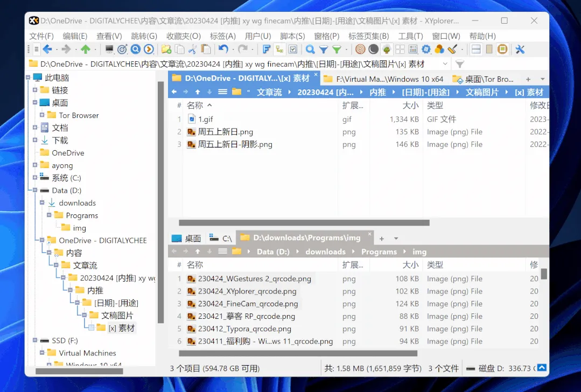Click the blue Back arrow in toolbar
This screenshot has height=392, width=581.
pyautogui.click(x=47, y=50)
